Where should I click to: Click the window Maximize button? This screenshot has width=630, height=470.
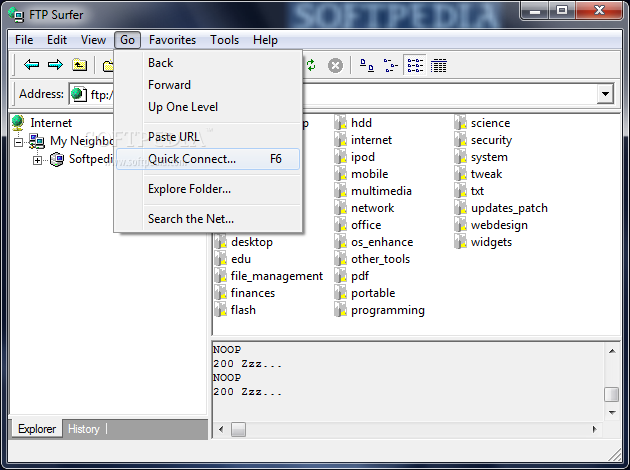coord(562,10)
